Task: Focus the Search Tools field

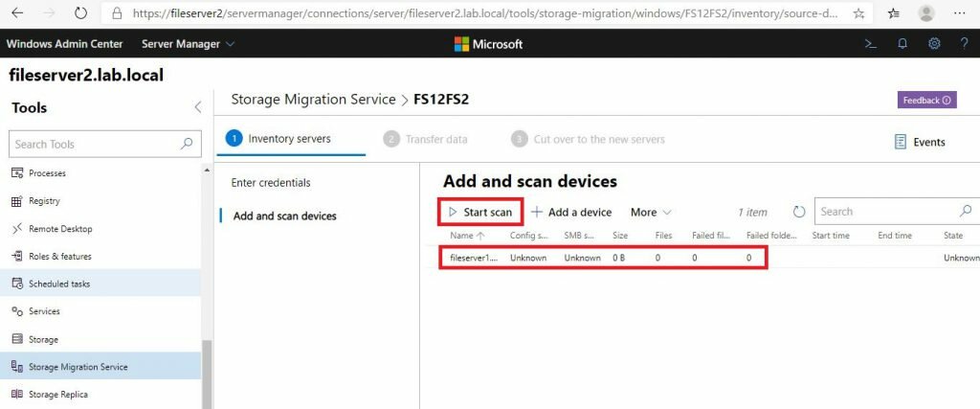Action: point(105,144)
